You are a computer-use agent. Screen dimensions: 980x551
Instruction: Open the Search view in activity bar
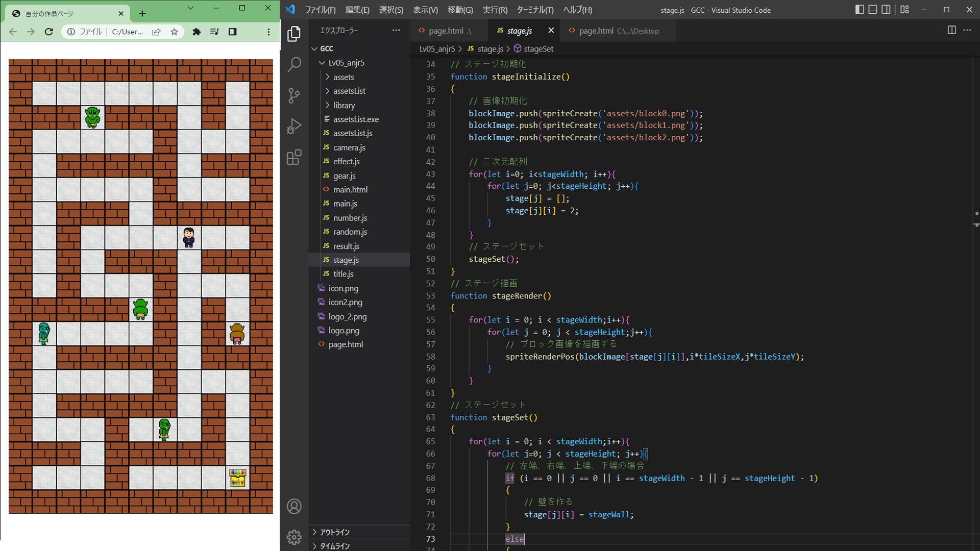[x=294, y=65]
